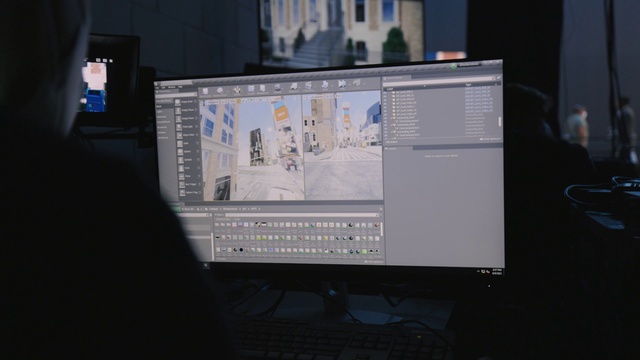640x360 pixels.
Task: Click the Content breadcrumb folder
Action: 213,209
